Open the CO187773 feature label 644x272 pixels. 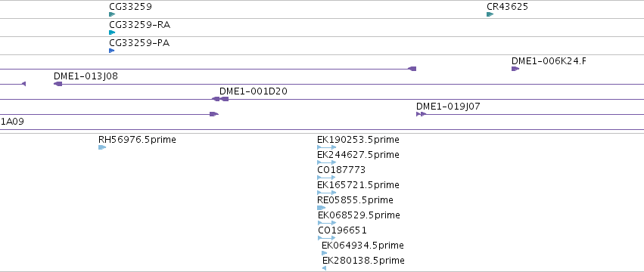[341, 170]
